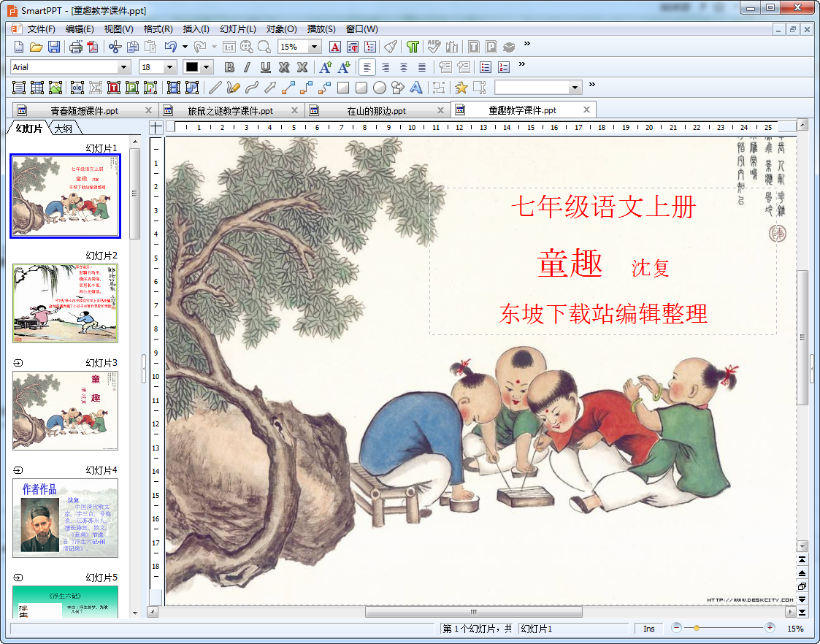This screenshot has height=644, width=820.
Task: Click the 1:1 actual size icon
Action: pyautogui.click(x=229, y=47)
